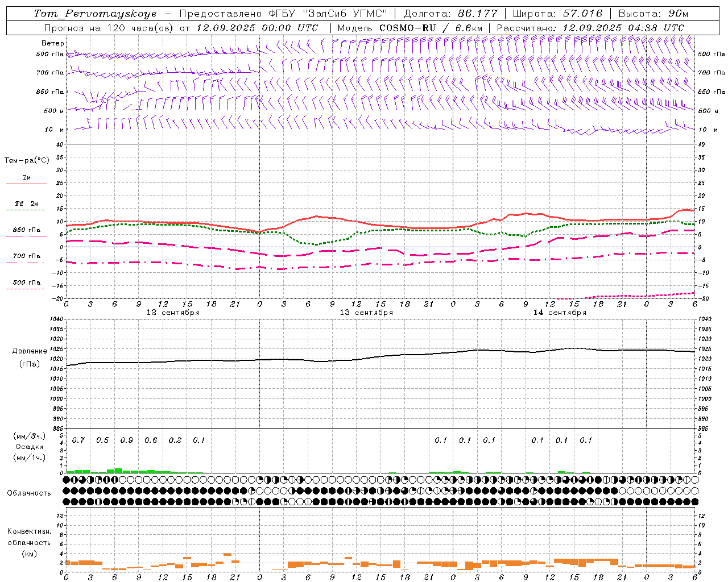
Task: Click the (мм/1ч.) precipitation unit label
Action: point(30,458)
